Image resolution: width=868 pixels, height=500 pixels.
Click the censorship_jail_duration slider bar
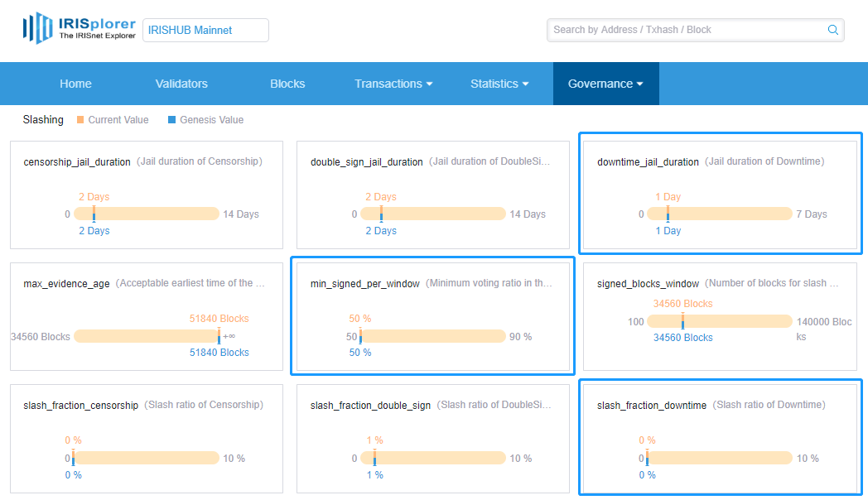147,214
